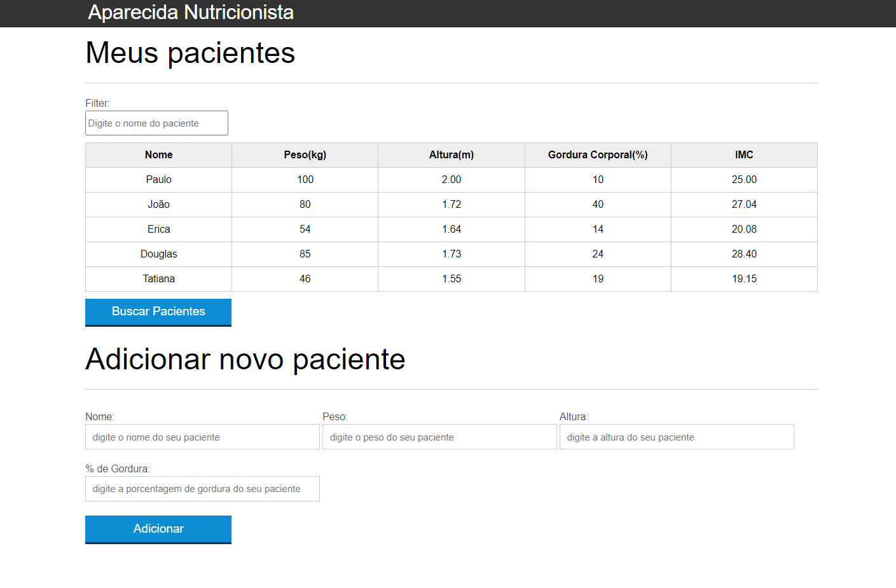Click João's IMC value 27.04
The image size is (896, 588).
[x=744, y=205]
